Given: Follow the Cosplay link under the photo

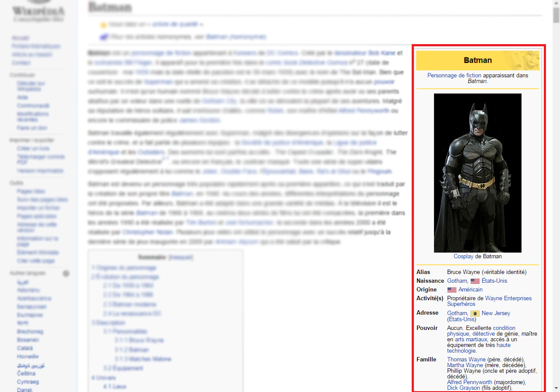Looking at the screenshot, I should pos(463,257).
